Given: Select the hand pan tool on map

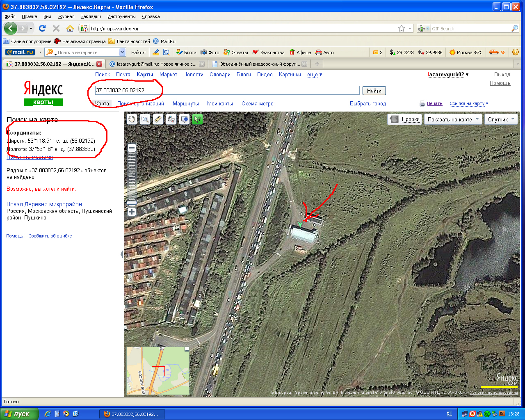Looking at the screenshot, I should tap(132, 119).
